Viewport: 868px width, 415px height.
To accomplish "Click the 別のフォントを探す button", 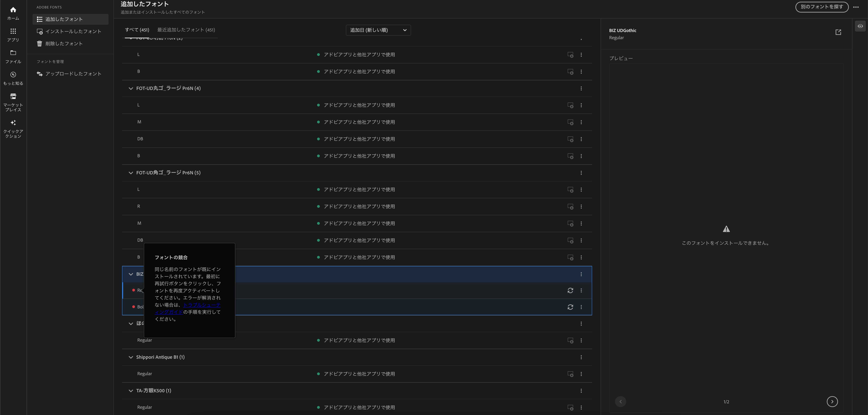I will (x=822, y=7).
